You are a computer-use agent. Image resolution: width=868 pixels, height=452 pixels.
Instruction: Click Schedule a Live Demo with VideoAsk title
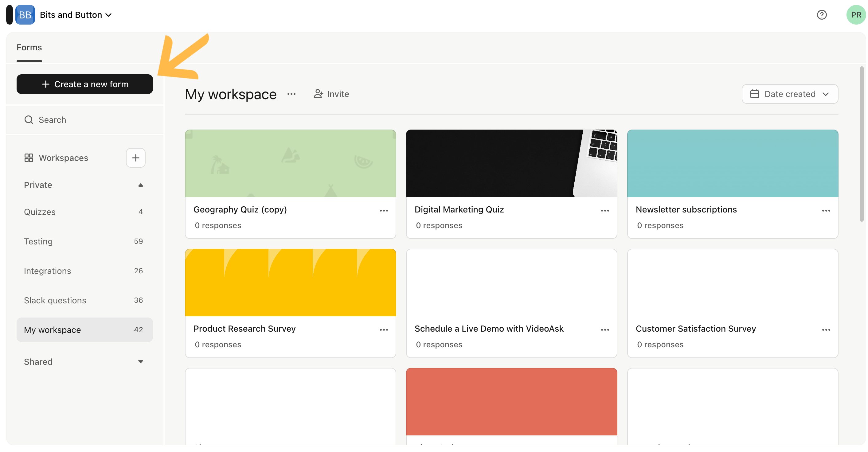pyautogui.click(x=489, y=329)
